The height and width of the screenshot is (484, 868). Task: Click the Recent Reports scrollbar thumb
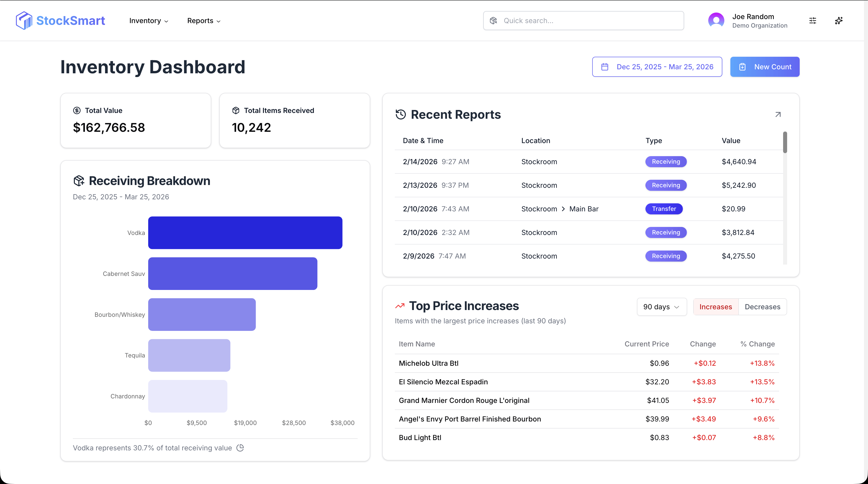[x=785, y=143]
